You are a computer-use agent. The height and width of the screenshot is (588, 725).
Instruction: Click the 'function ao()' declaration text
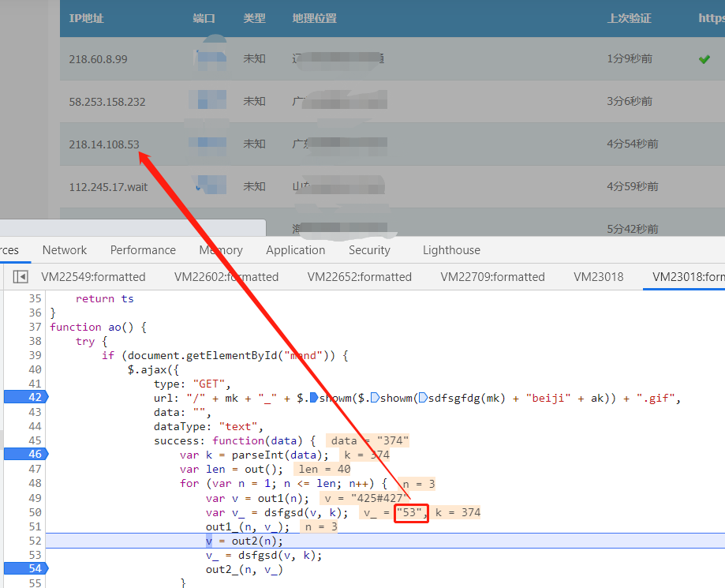[x=98, y=328]
